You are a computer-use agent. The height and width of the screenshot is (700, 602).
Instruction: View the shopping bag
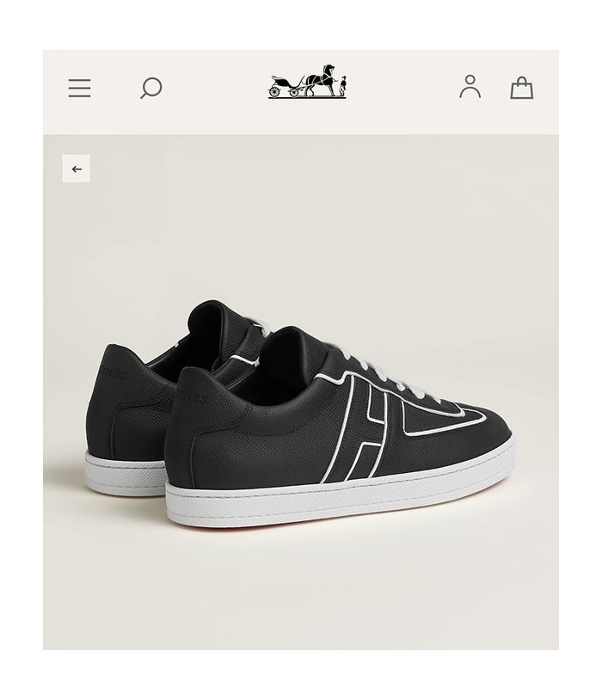click(x=522, y=88)
